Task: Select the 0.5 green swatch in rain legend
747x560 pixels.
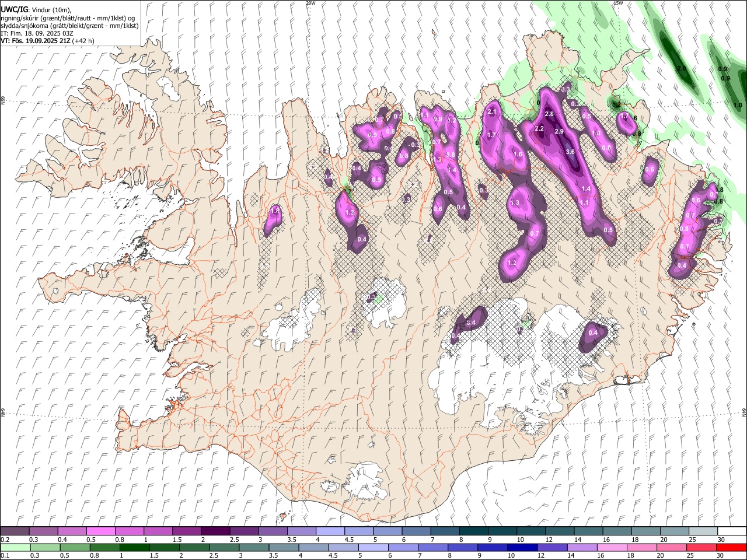Action: pyautogui.click(x=74, y=547)
